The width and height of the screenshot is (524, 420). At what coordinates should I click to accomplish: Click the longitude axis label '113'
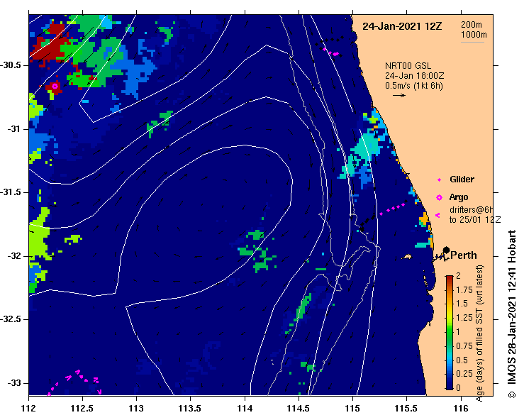coord(136,409)
